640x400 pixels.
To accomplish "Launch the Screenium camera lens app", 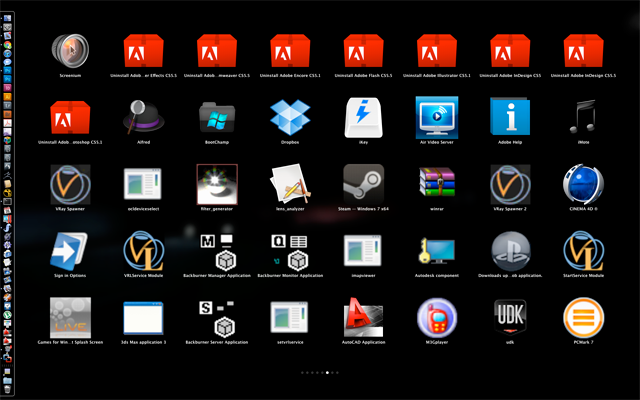I will [x=70, y=51].
